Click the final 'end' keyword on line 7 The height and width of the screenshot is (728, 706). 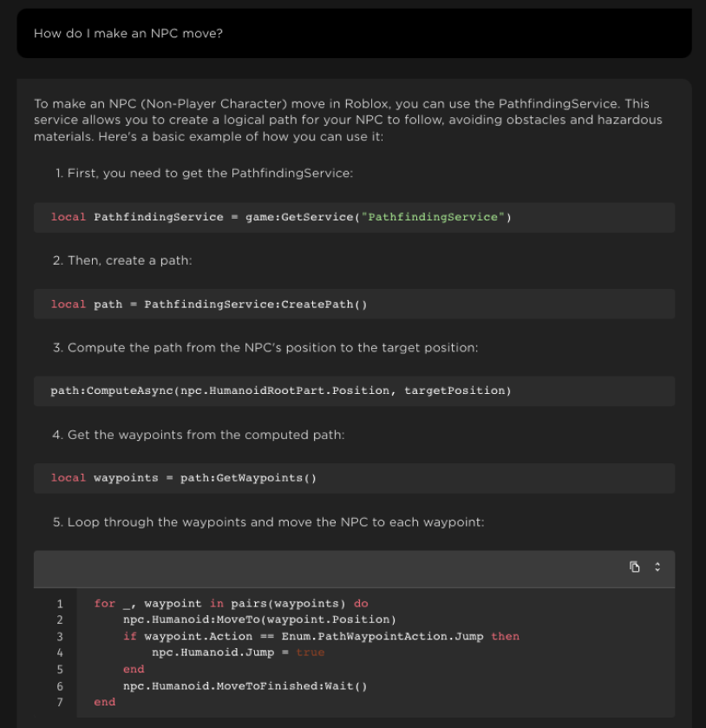pyautogui.click(x=103, y=702)
